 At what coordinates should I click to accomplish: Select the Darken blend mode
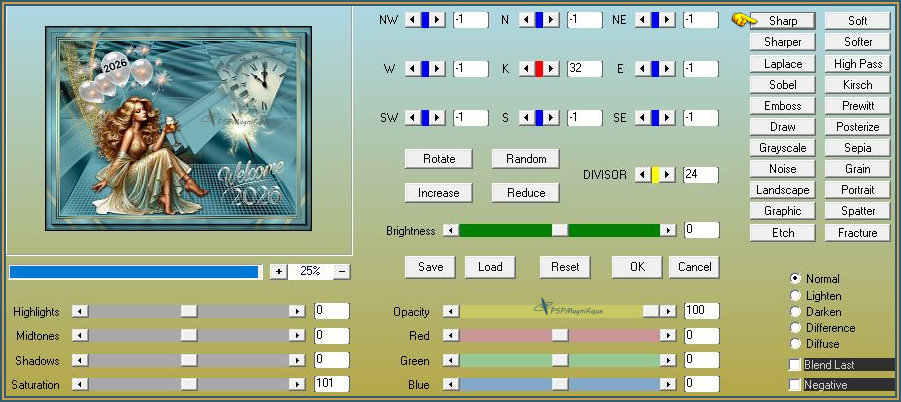(x=796, y=312)
